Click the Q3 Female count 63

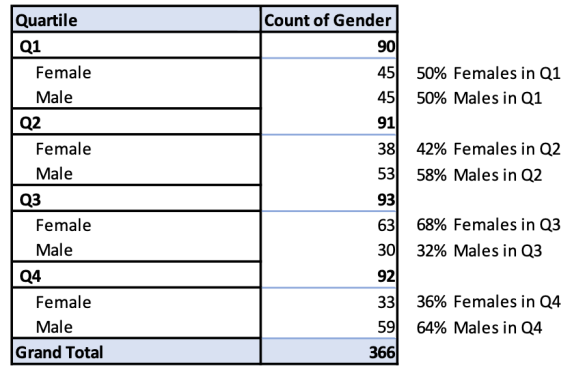tap(386, 225)
